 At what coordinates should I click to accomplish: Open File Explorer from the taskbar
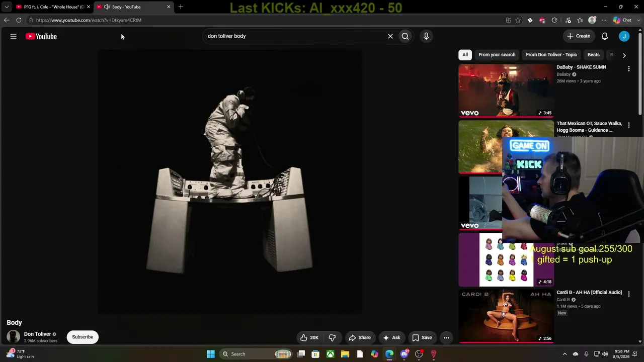pos(345,354)
